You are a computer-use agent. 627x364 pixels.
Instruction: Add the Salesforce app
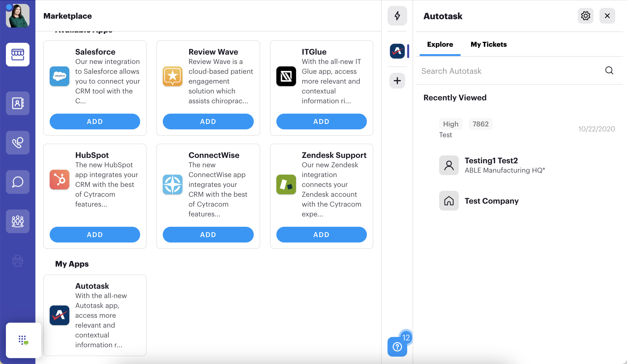point(95,121)
